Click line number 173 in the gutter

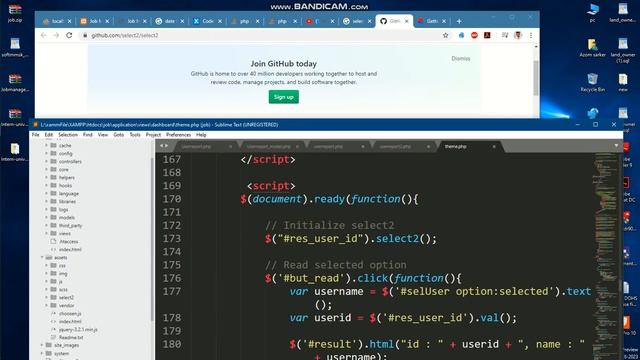[172, 238]
